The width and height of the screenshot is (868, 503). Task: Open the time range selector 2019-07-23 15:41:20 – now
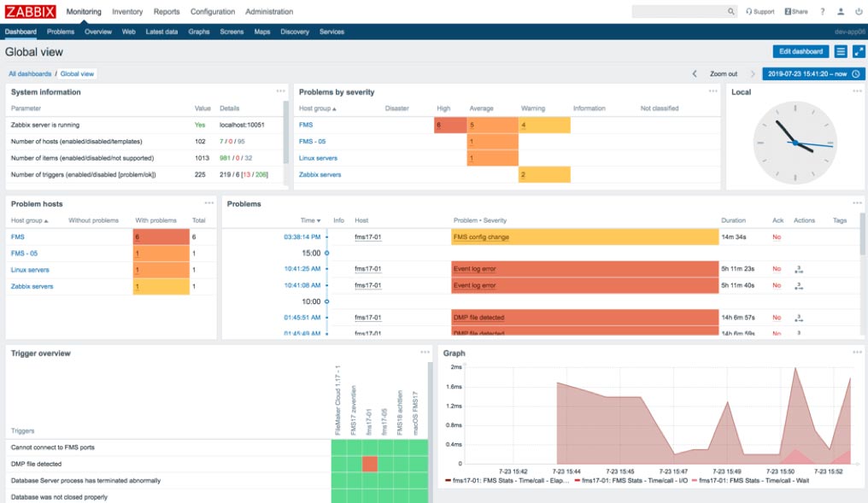click(x=813, y=73)
